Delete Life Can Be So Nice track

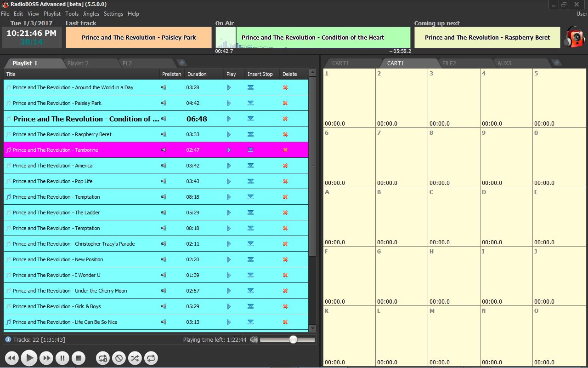pyautogui.click(x=285, y=322)
